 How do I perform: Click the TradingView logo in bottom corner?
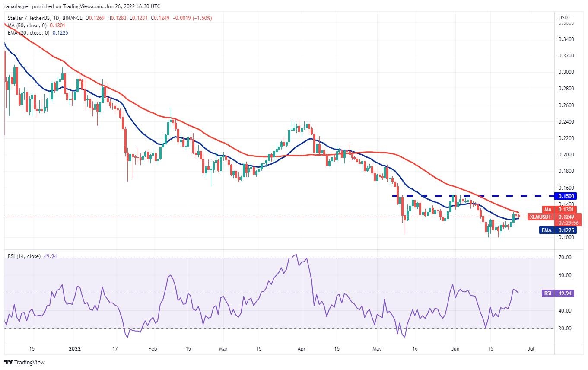click(25, 362)
